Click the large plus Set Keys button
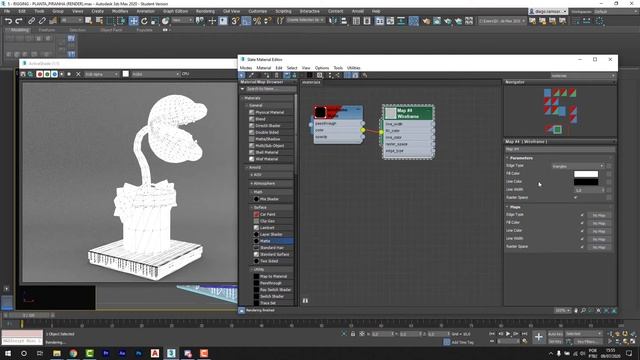Viewport: 640px width, 360px height. point(539,337)
